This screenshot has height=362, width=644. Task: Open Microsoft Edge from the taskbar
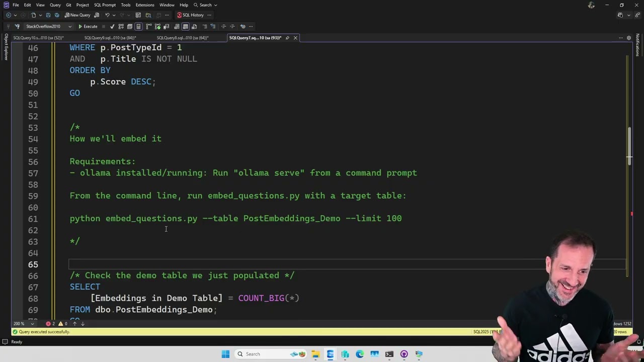pyautogui.click(x=360, y=354)
